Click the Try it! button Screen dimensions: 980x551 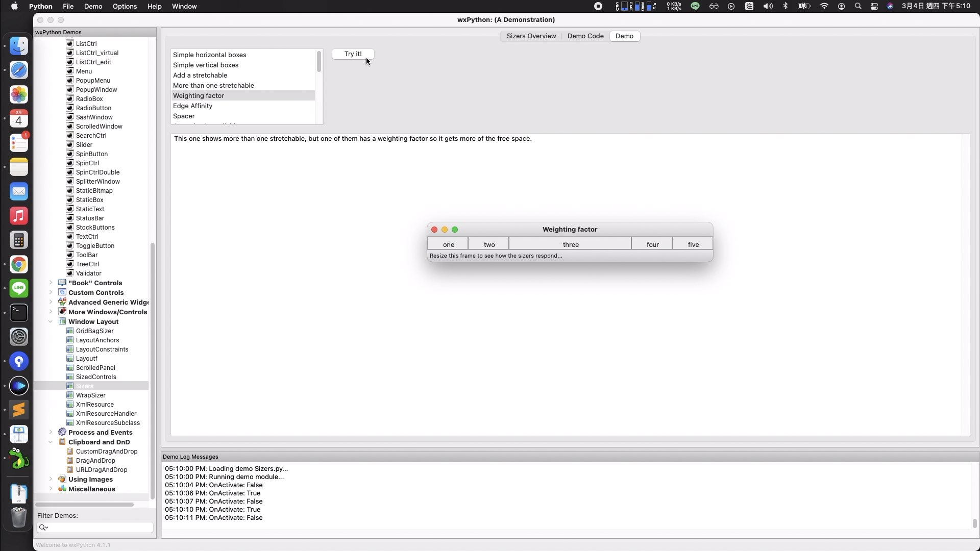pyautogui.click(x=353, y=54)
